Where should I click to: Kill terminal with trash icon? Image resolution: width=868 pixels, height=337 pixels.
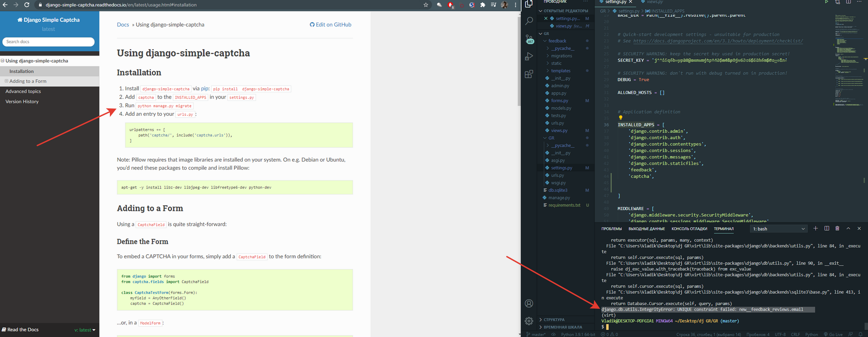pos(837,228)
